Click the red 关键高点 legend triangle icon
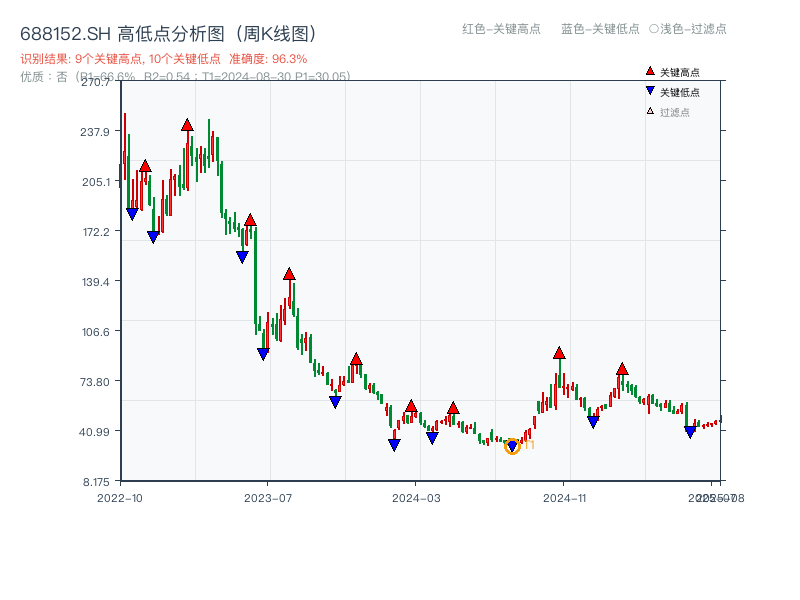The width and height of the screenshot is (800, 600). (x=650, y=71)
